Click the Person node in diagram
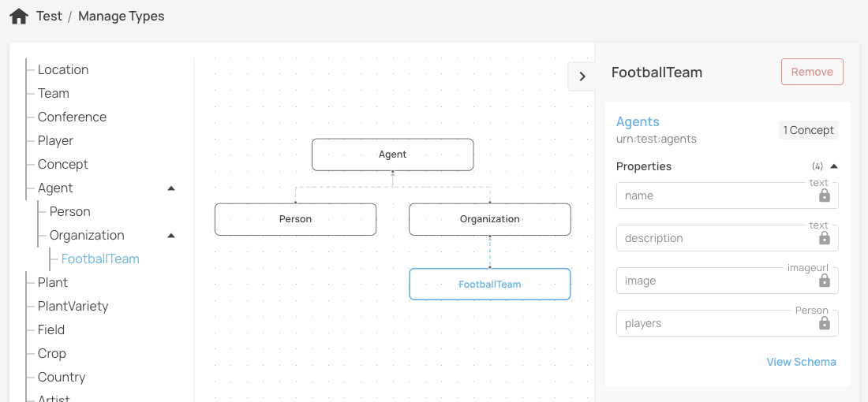Screen dimensions: 868x402 tap(295, 219)
